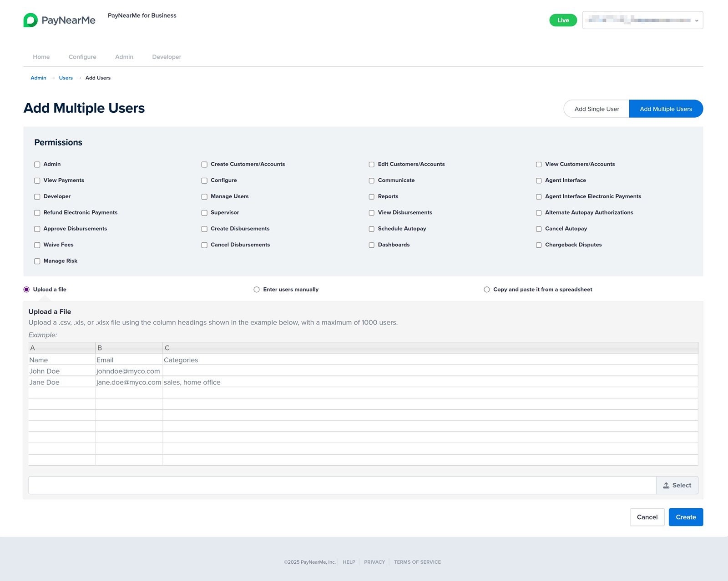This screenshot has height=581, width=728.
Task: Follow the Users breadcrumb link
Action: point(66,78)
